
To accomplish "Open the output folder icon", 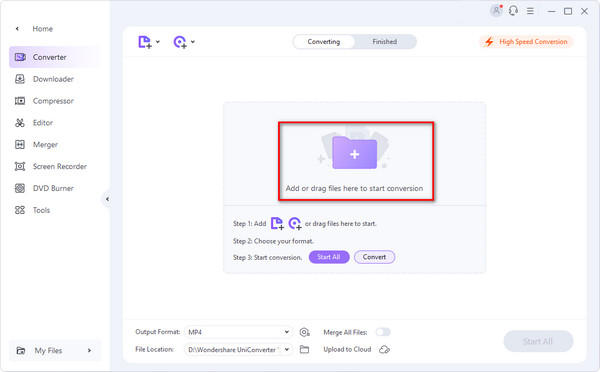I will pos(304,349).
